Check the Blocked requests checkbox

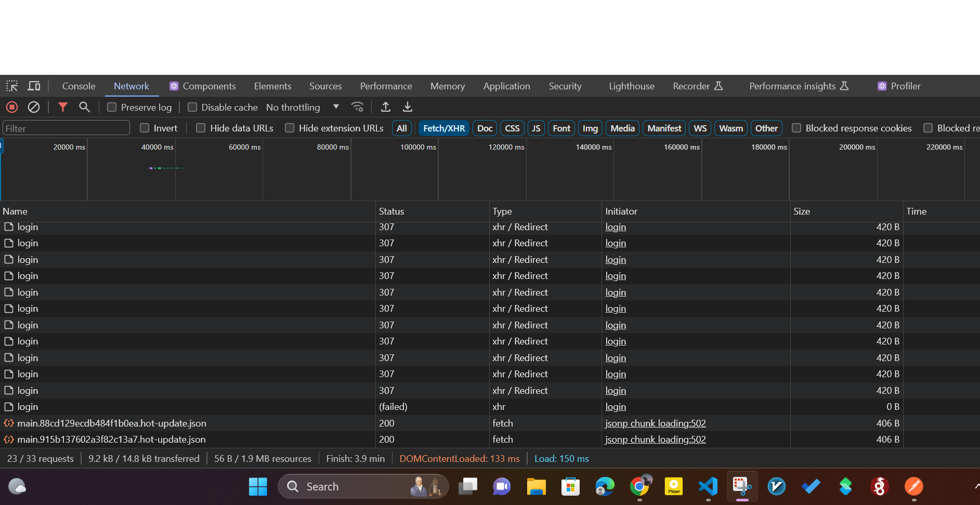[x=928, y=128]
